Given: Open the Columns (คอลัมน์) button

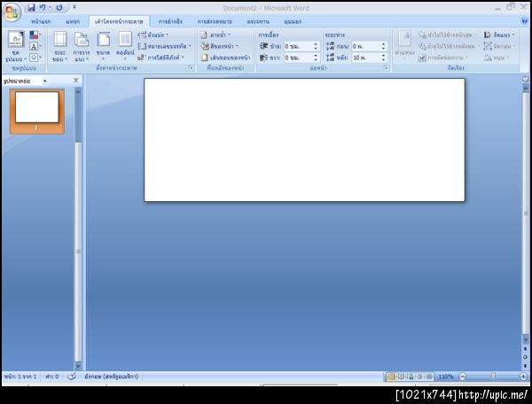Looking at the screenshot, I should [x=125, y=46].
